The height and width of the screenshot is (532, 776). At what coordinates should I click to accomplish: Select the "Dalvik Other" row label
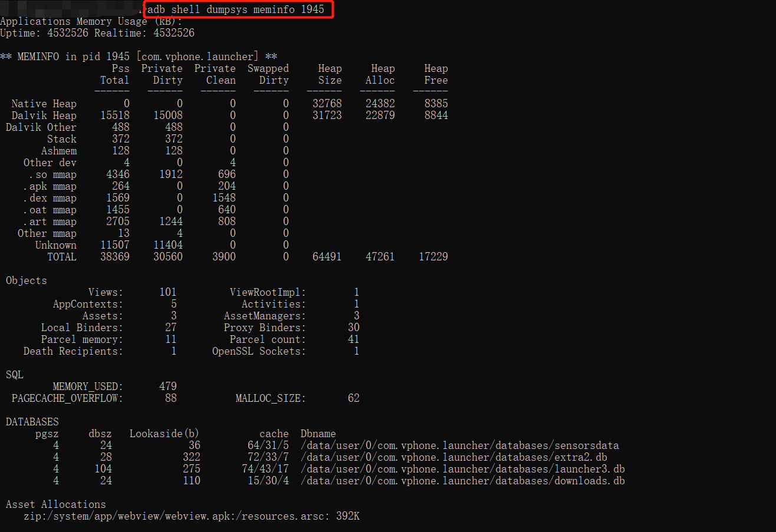tap(41, 127)
